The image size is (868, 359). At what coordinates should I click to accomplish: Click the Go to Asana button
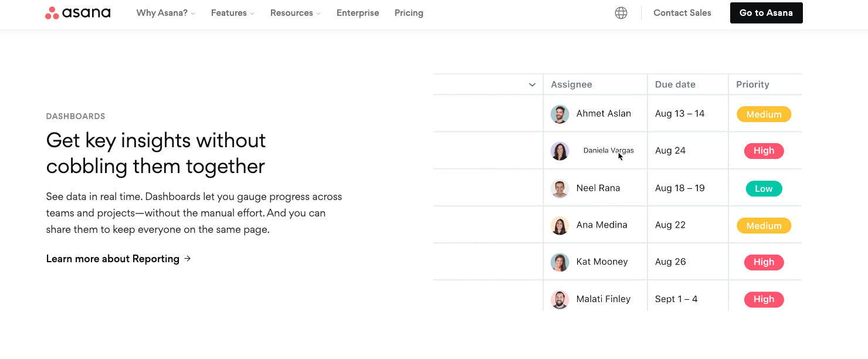coord(766,13)
